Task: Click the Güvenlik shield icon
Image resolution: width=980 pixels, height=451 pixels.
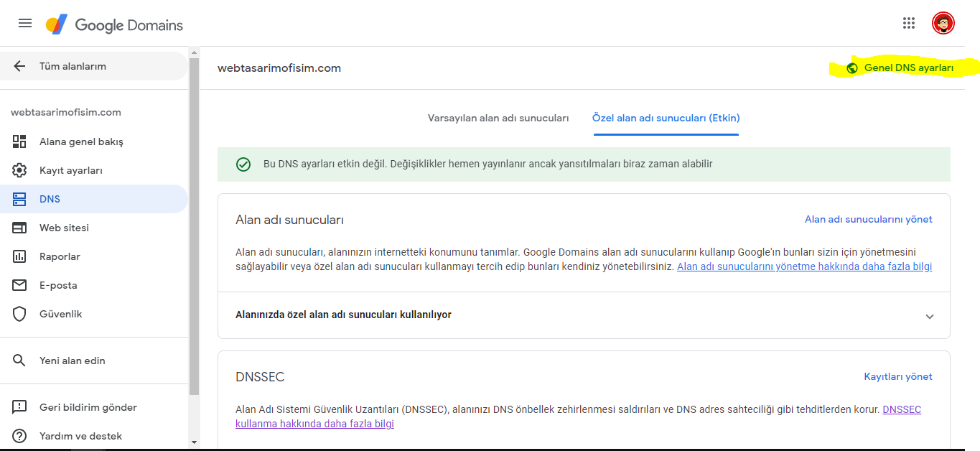Action: pyautogui.click(x=19, y=314)
